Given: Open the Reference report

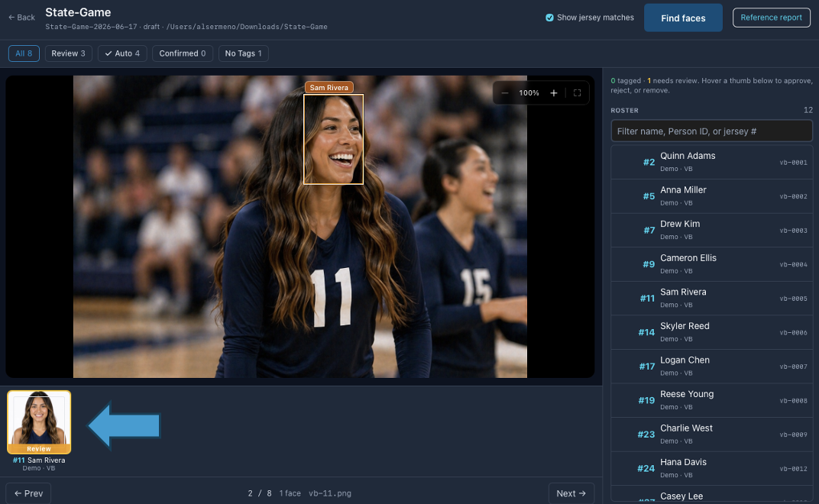Looking at the screenshot, I should [771, 18].
